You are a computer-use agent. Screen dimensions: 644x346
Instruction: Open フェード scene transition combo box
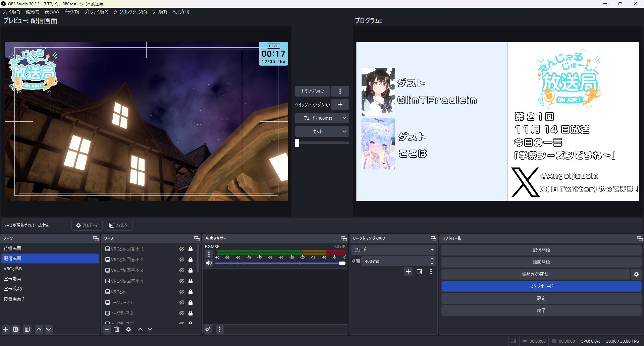[x=394, y=250]
